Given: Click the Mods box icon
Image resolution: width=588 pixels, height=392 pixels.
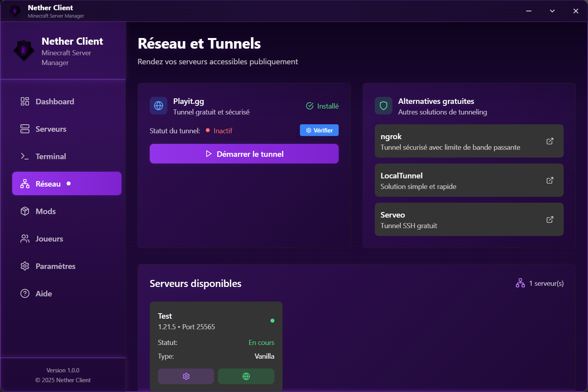Looking at the screenshot, I should point(25,211).
